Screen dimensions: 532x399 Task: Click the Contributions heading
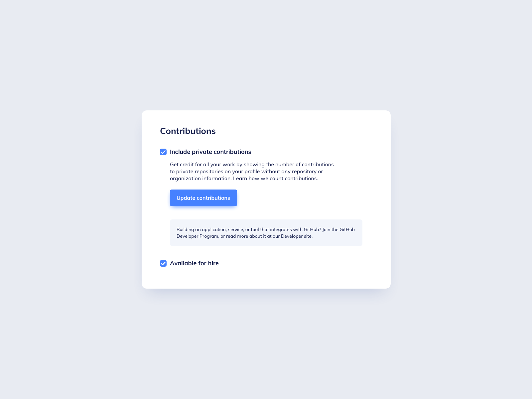pos(188,131)
